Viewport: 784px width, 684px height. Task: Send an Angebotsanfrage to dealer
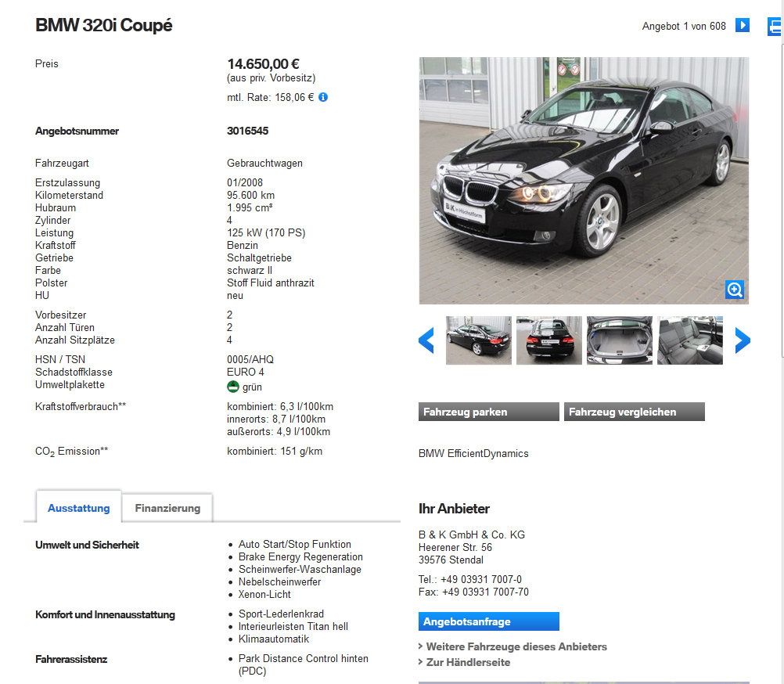(488, 621)
